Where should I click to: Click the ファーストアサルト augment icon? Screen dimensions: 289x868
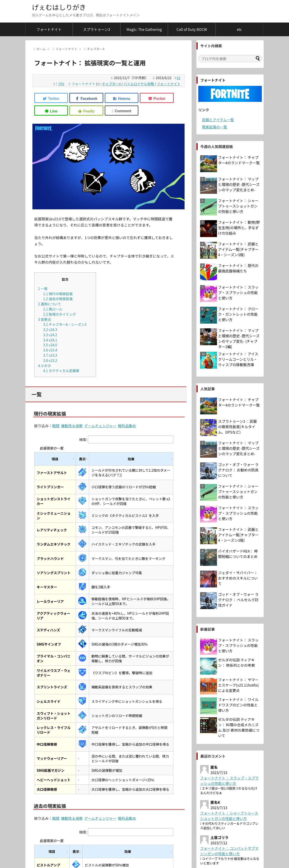[x=82, y=472]
